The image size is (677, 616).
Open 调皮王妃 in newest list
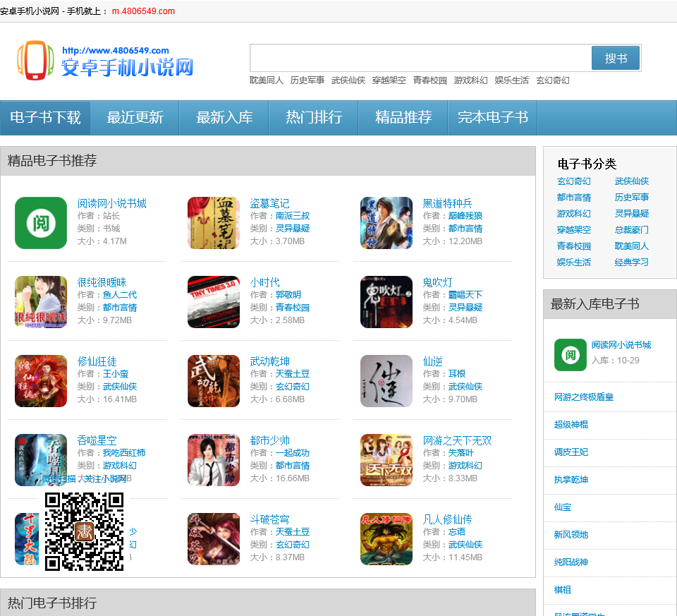pos(571,452)
